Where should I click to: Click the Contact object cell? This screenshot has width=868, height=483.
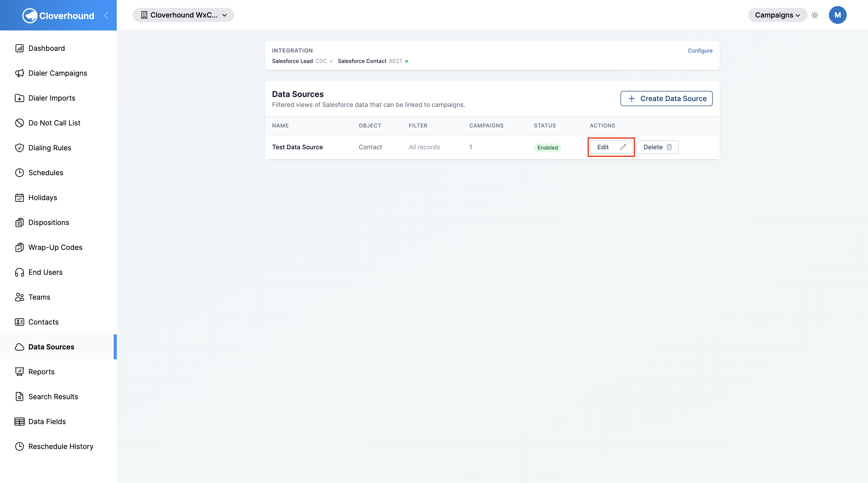tap(370, 147)
